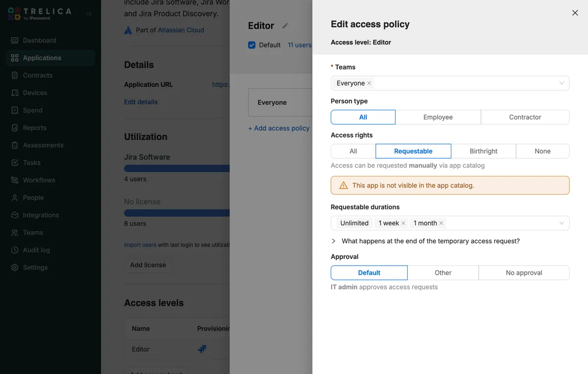Set access rights to All
This screenshot has width=588, height=374.
pos(353,151)
